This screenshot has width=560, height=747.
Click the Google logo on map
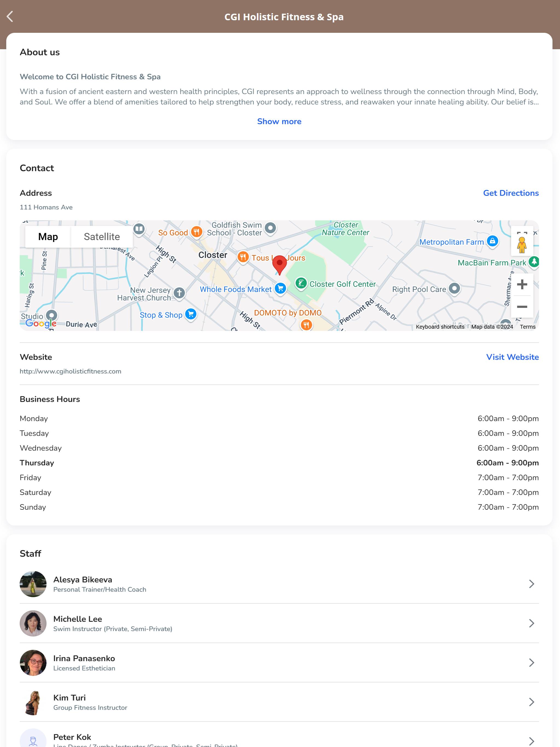[41, 323]
